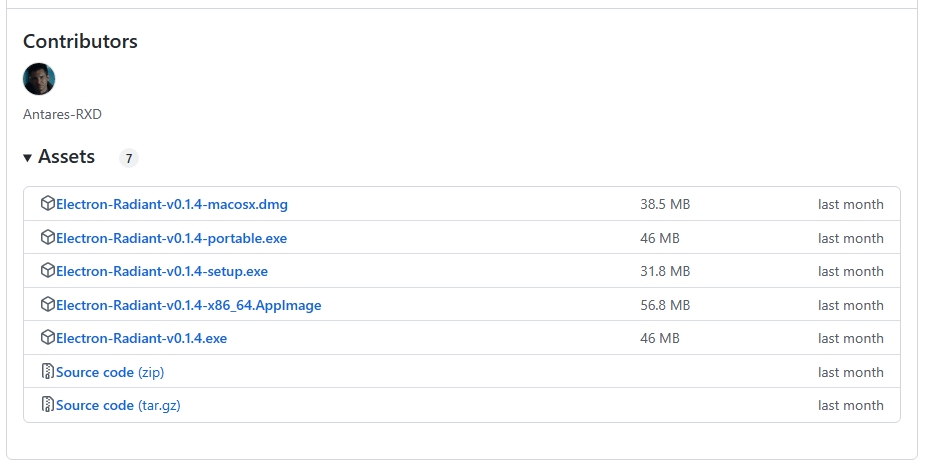Download Electron-Radiant-v0.1.4-macosx.dmg
The image size is (926, 469).
pos(172,204)
